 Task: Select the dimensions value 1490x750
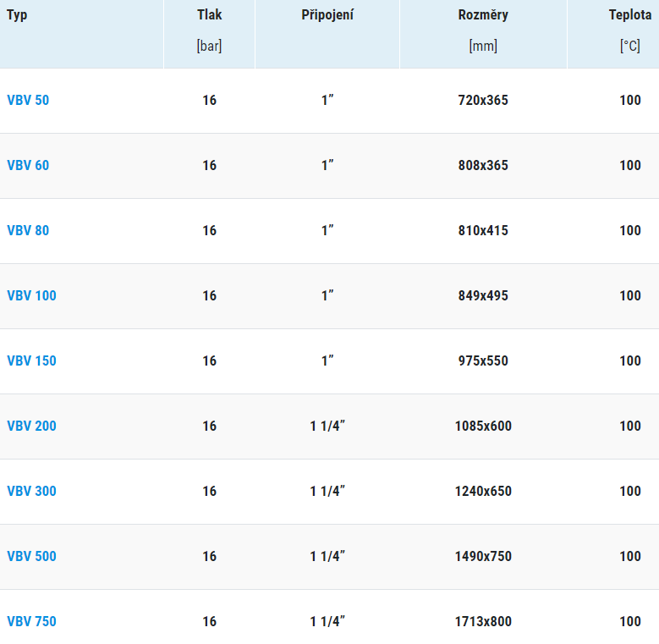[483, 556]
